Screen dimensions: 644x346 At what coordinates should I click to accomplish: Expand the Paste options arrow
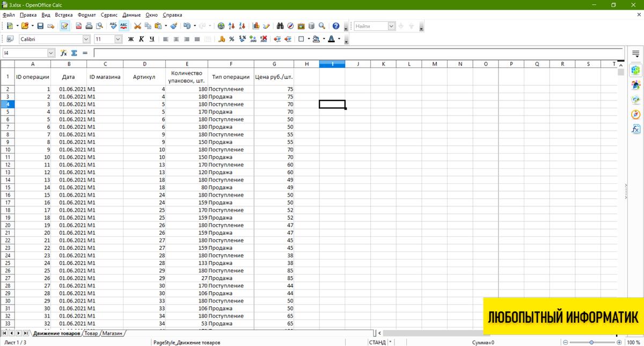[x=166, y=26]
